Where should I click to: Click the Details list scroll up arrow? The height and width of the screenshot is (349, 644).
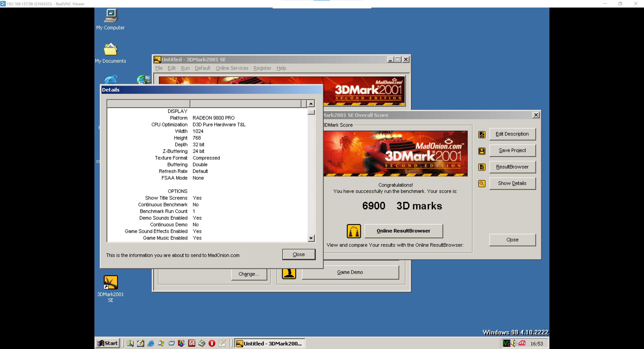(311, 103)
